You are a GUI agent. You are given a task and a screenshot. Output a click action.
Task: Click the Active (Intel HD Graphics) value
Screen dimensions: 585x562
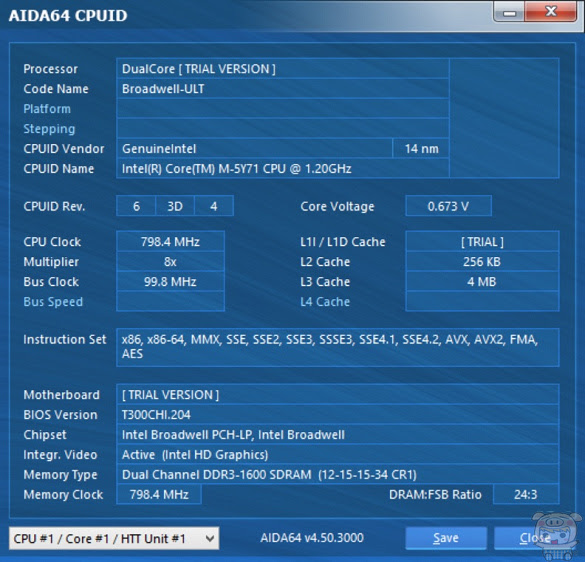click(338, 455)
